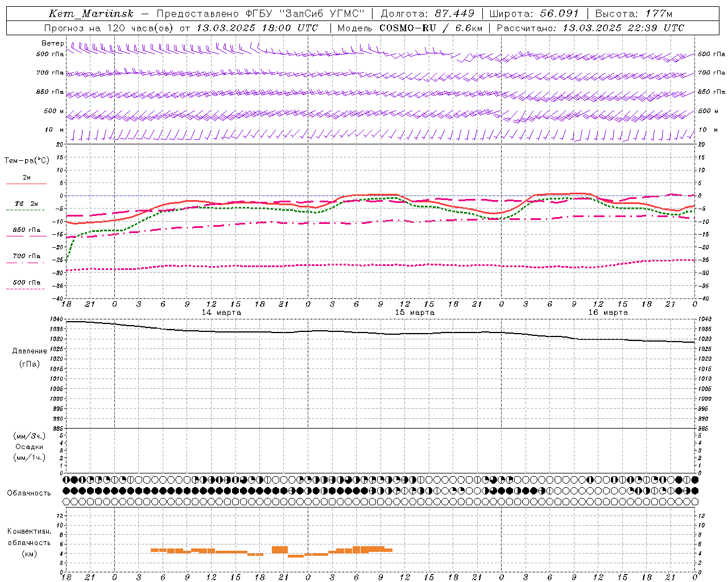Click the Модель COSMO-RU / 6.6км label
The width and height of the screenshot is (728, 582).
(410, 28)
